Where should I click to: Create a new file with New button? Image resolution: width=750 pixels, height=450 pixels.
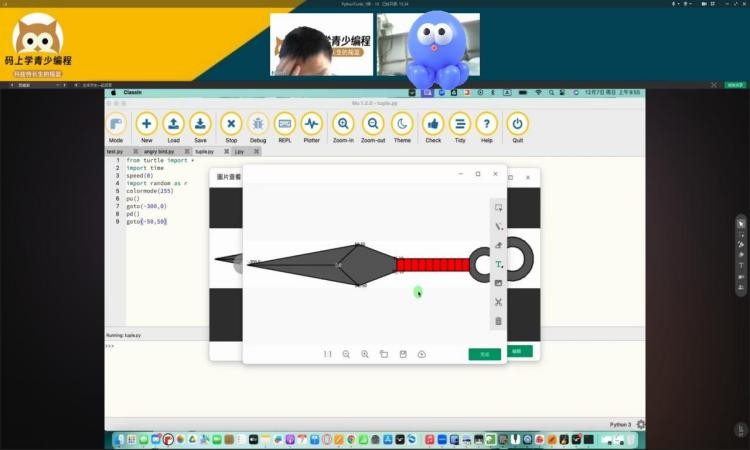pos(147,124)
